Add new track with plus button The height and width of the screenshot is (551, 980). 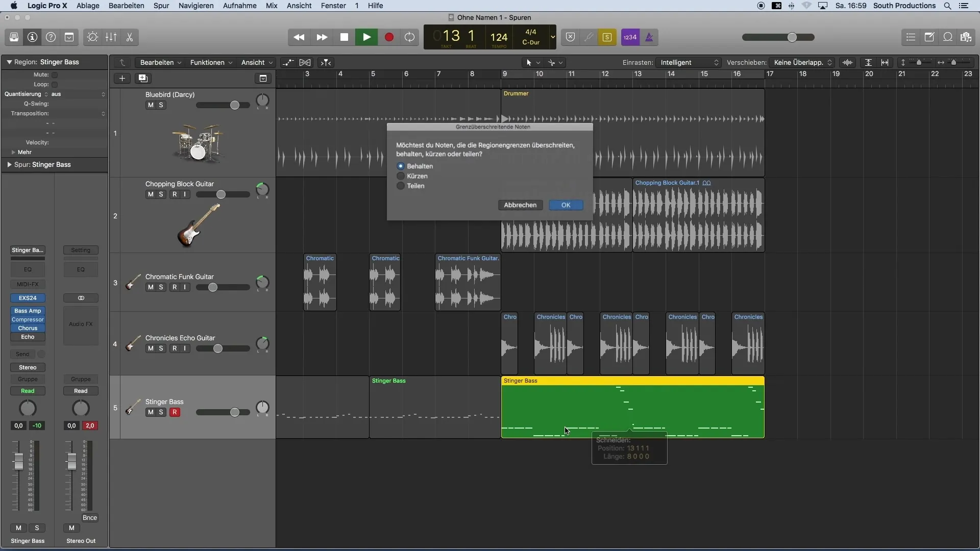tap(122, 78)
